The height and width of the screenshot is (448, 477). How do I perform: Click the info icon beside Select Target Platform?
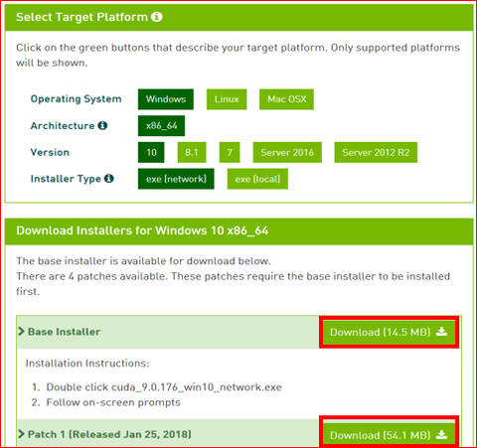click(157, 17)
